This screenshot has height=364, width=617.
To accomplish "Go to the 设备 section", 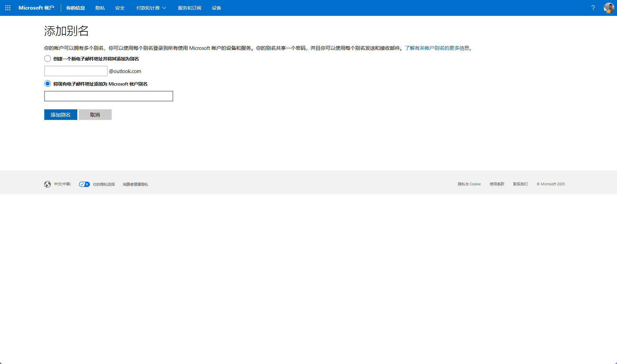I will [x=216, y=8].
